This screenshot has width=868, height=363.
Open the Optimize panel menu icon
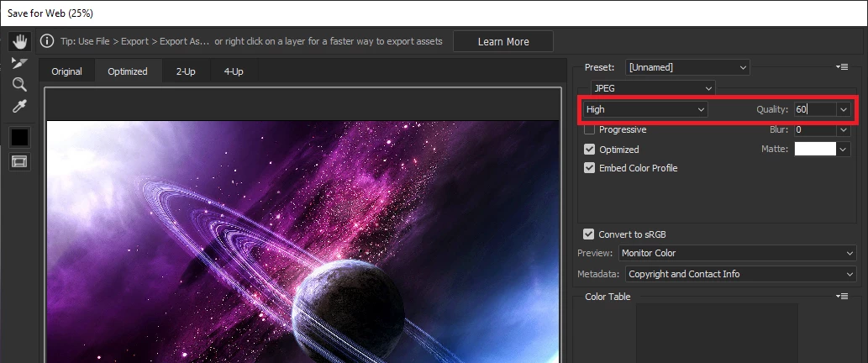[841, 67]
